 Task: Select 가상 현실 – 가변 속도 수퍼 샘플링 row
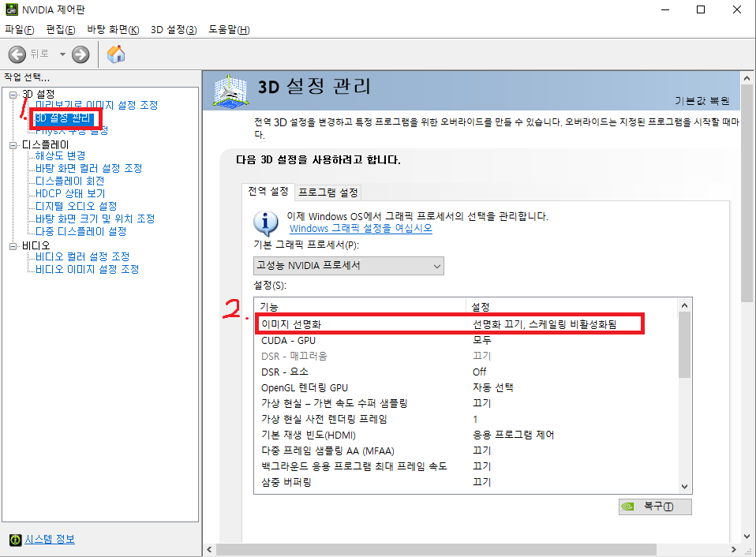click(466, 403)
